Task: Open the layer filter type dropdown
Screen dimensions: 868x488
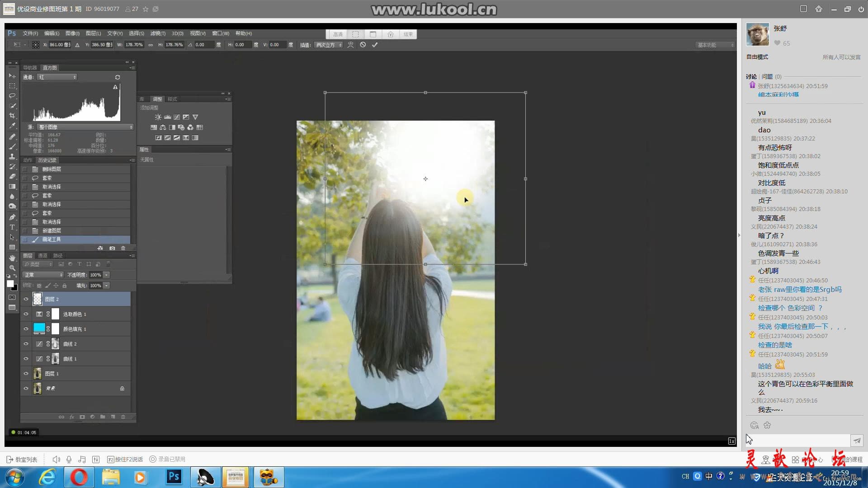Action: (38, 264)
